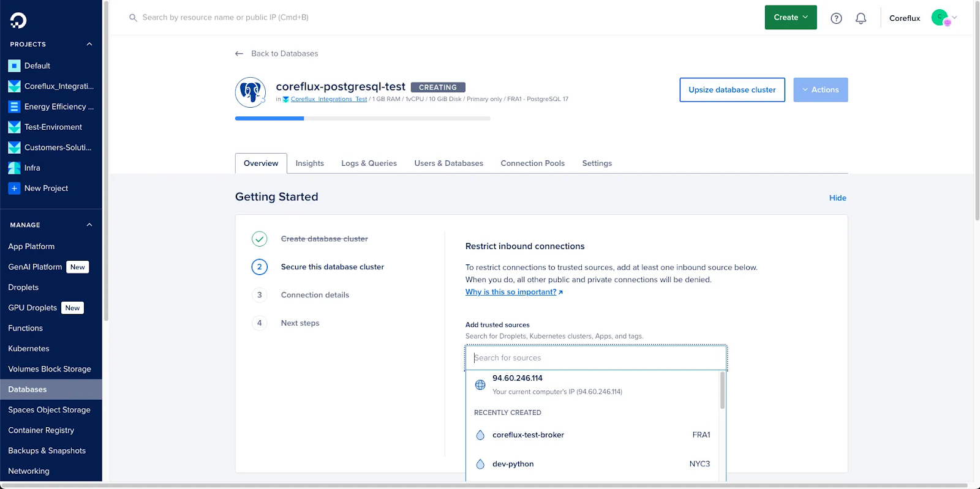
Task: Click the droplet icon beside dev-python
Action: tap(480, 464)
